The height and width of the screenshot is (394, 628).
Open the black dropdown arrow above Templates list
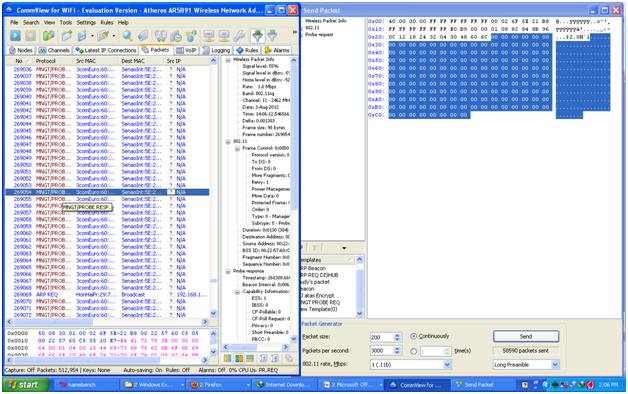344,248
